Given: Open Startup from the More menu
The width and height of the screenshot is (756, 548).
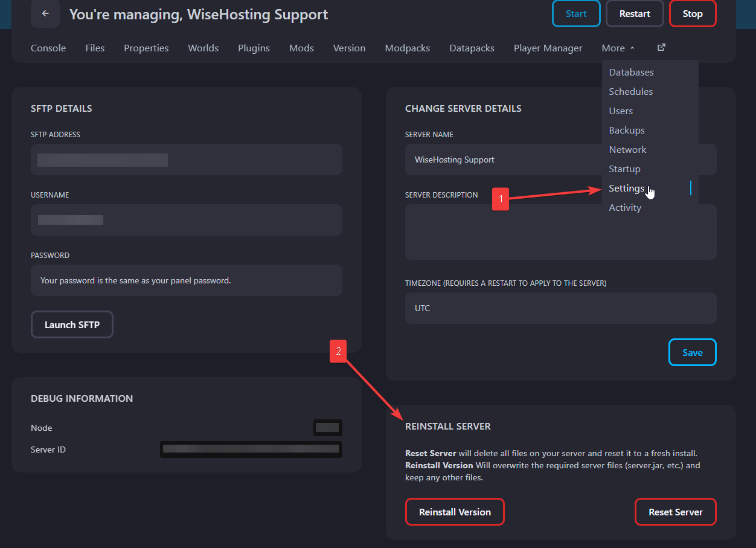Looking at the screenshot, I should [624, 169].
